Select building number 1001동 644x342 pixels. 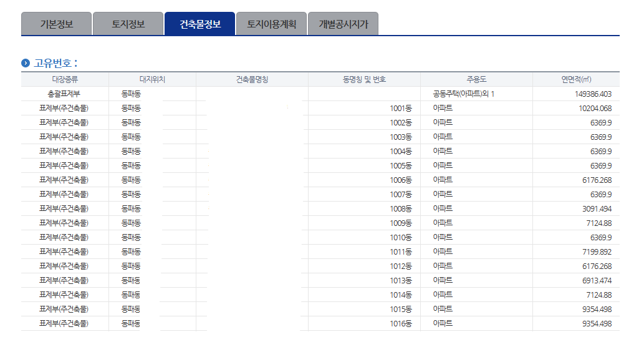401,108
